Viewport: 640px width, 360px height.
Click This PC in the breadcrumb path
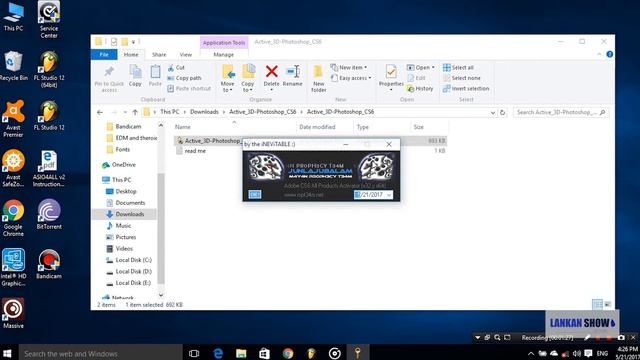[169, 111]
